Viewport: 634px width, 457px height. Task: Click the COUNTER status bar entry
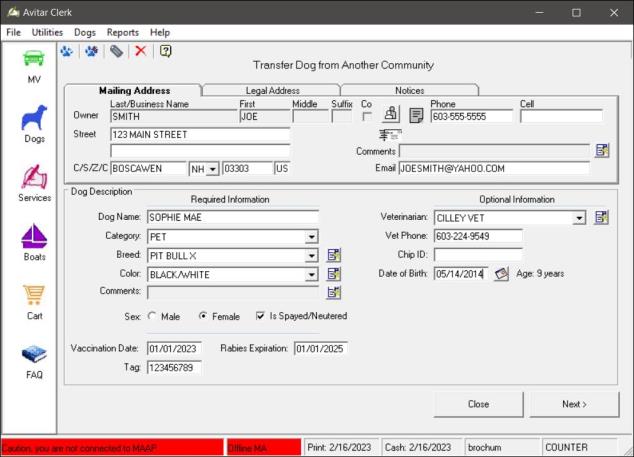click(579, 447)
